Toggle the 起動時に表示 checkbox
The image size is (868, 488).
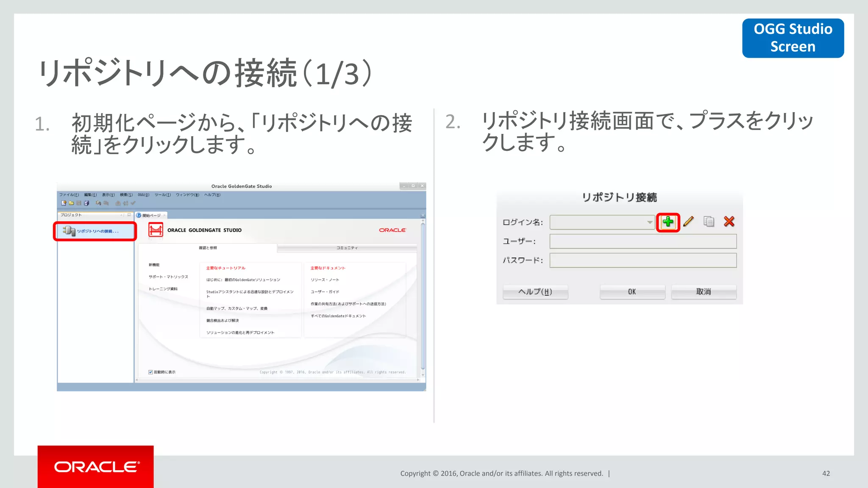point(150,372)
